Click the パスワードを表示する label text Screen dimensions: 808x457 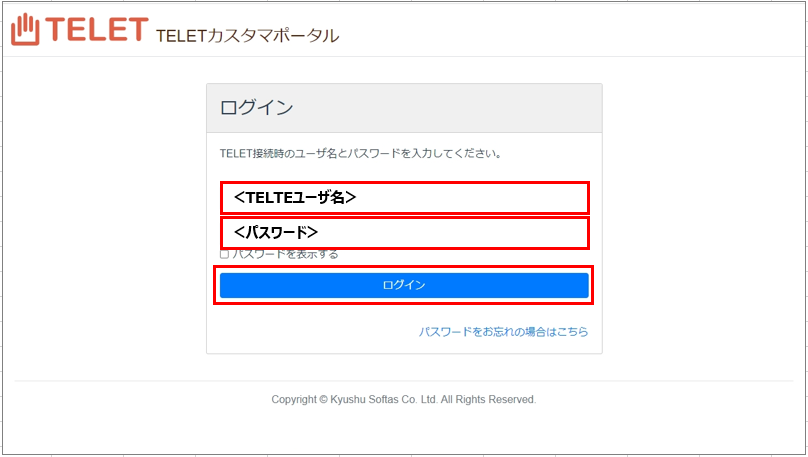tap(285, 254)
